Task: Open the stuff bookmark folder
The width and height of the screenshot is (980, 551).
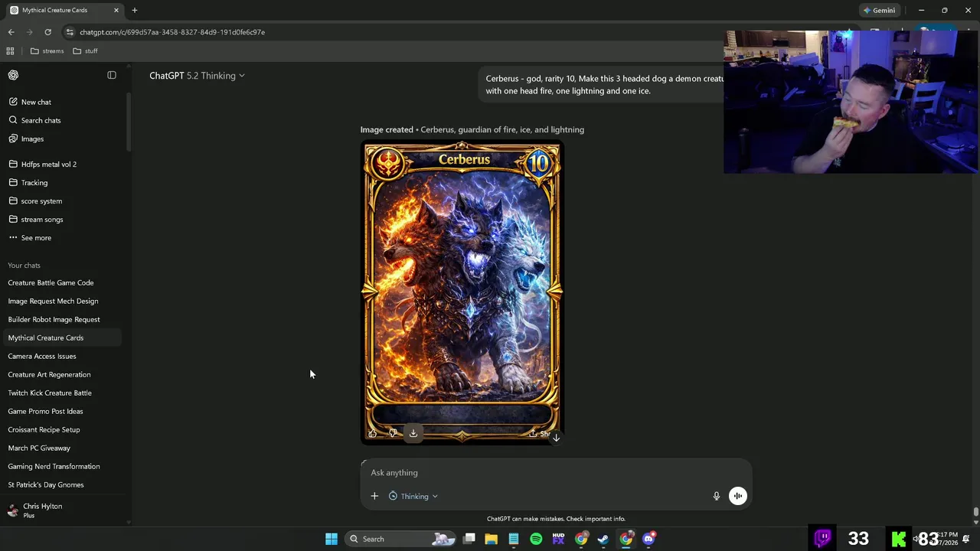Action: [85, 51]
